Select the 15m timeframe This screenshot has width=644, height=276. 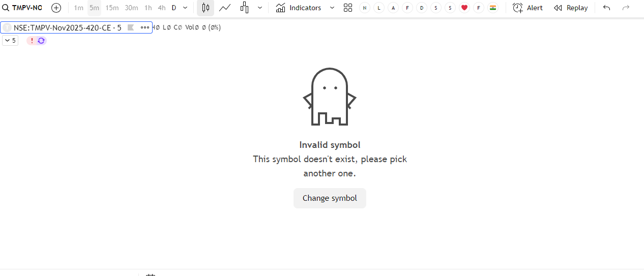click(x=112, y=8)
